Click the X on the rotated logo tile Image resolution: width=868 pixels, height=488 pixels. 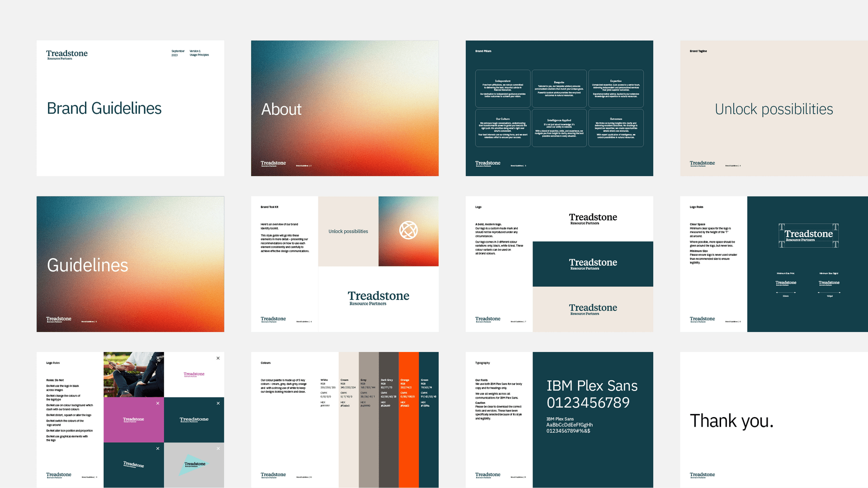[158, 448]
